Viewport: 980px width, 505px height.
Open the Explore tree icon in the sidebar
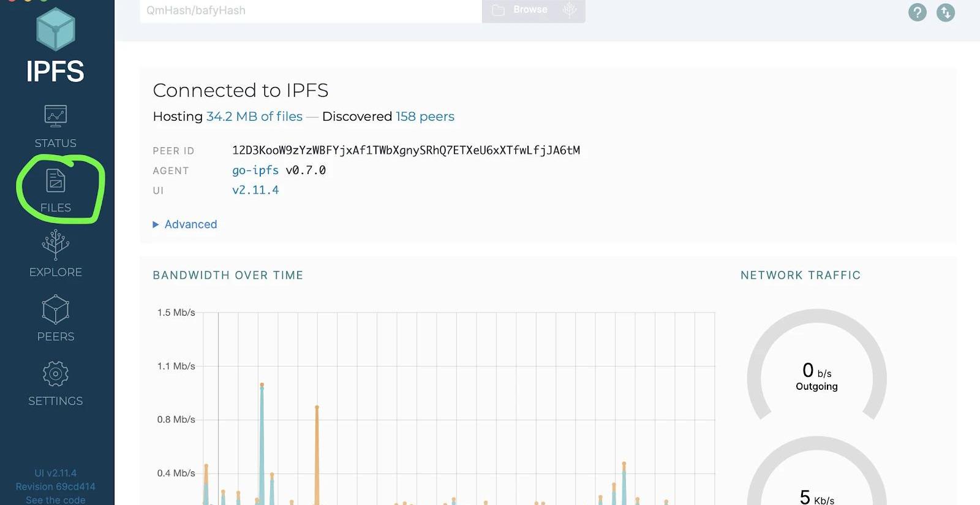click(x=55, y=245)
